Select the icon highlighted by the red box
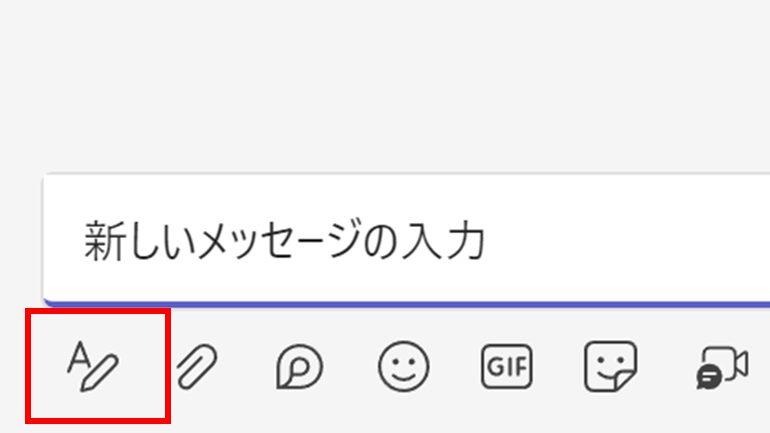770x433 pixels. tap(93, 366)
